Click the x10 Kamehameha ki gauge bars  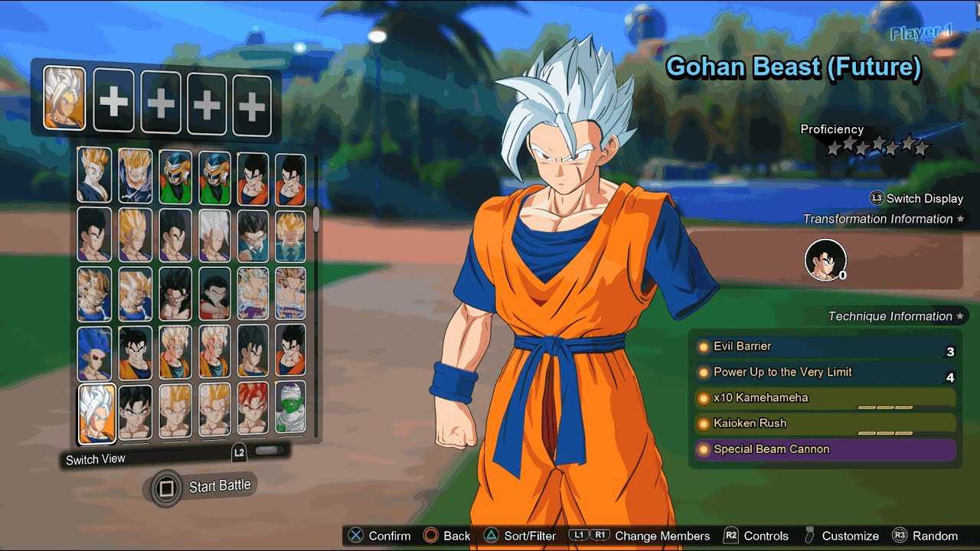click(x=886, y=407)
